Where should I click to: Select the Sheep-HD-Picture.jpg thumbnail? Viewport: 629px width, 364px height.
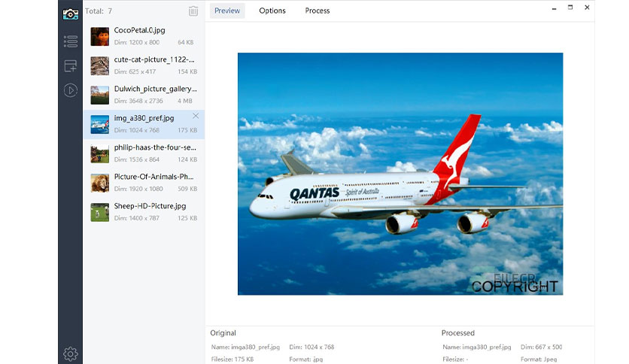click(x=100, y=212)
